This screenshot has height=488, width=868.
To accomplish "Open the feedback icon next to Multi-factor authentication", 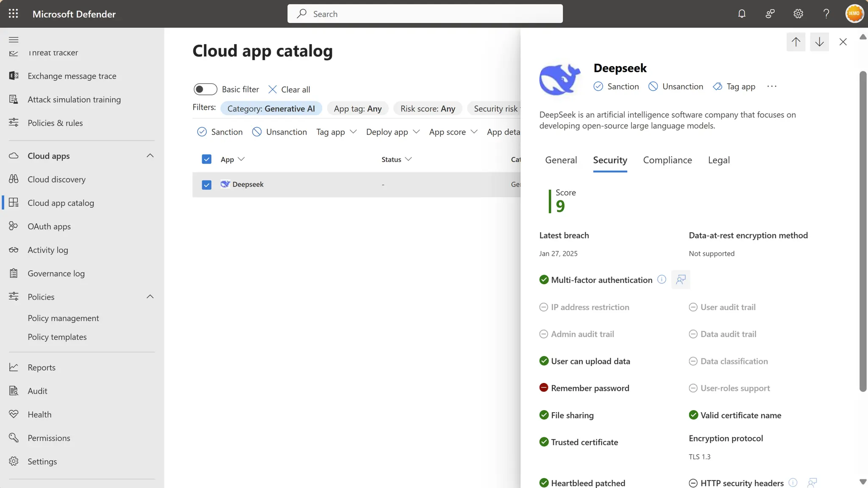I will (681, 280).
